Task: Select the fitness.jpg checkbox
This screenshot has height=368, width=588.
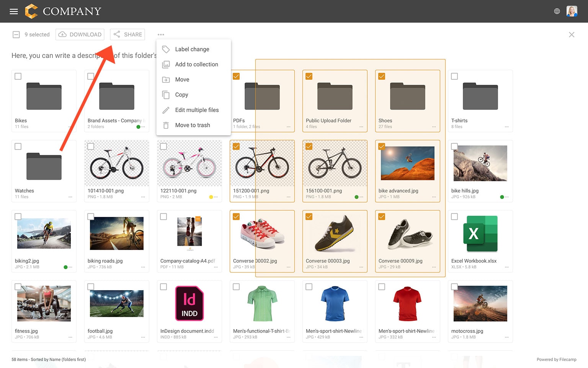Action: click(18, 287)
